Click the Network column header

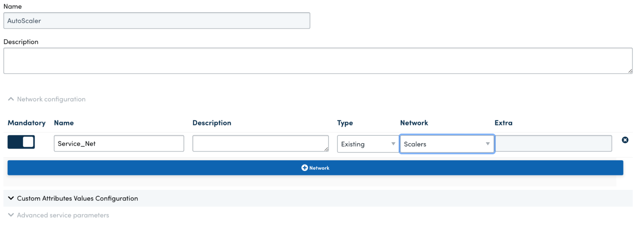(x=414, y=123)
